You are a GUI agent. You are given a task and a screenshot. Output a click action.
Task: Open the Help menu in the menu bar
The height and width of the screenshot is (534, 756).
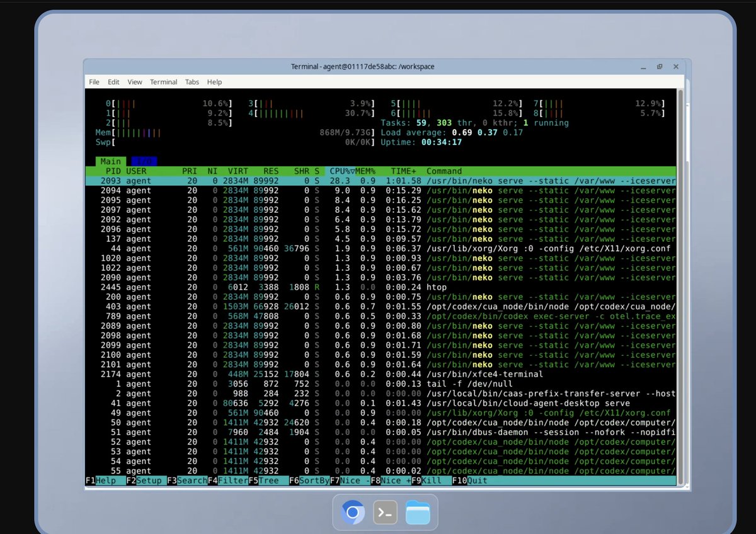click(214, 82)
